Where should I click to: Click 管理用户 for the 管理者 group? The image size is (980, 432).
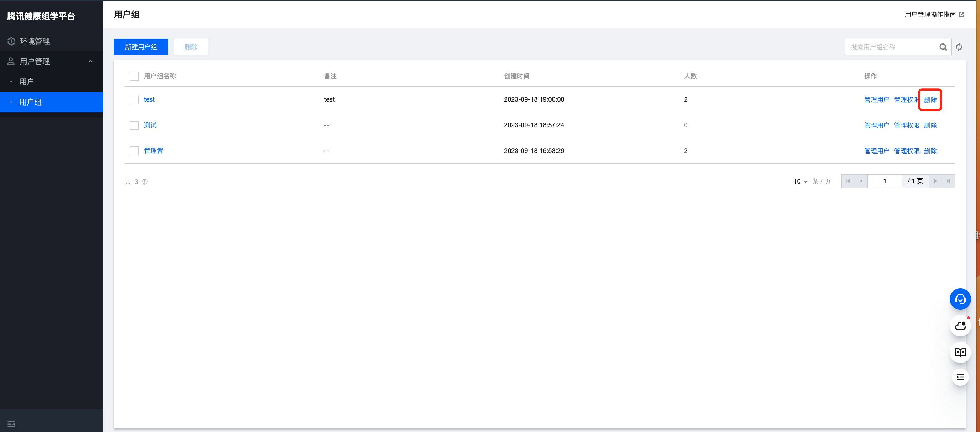click(x=876, y=151)
